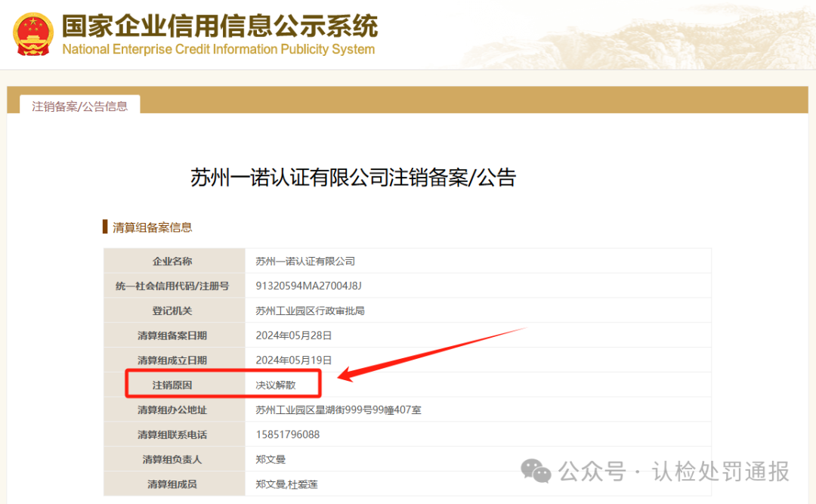Select the date 2024年05月19日
The image size is (816, 504).
[293, 360]
